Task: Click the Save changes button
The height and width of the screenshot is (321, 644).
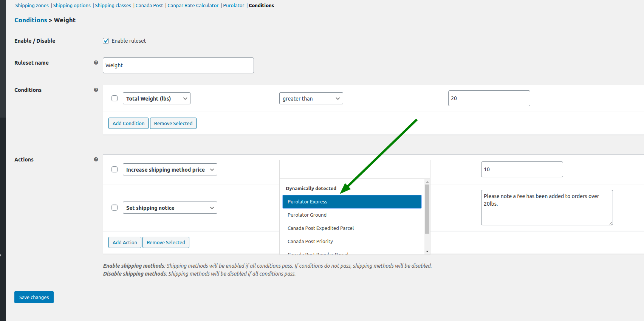Action: 34,297
